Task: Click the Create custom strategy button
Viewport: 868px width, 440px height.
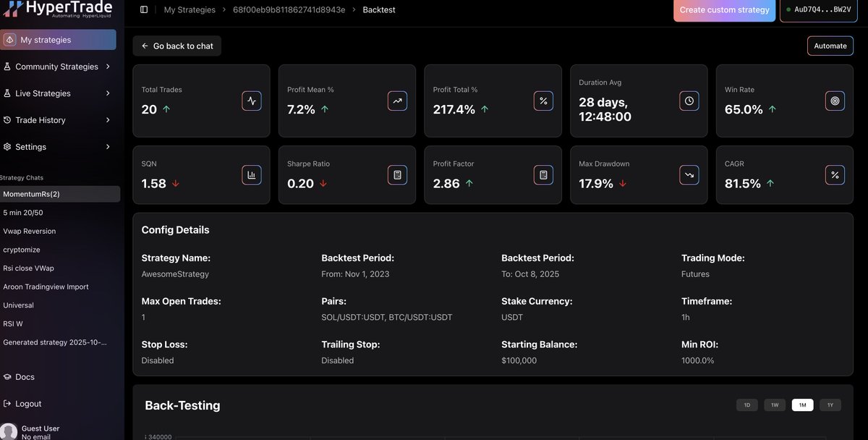Action: (x=724, y=10)
